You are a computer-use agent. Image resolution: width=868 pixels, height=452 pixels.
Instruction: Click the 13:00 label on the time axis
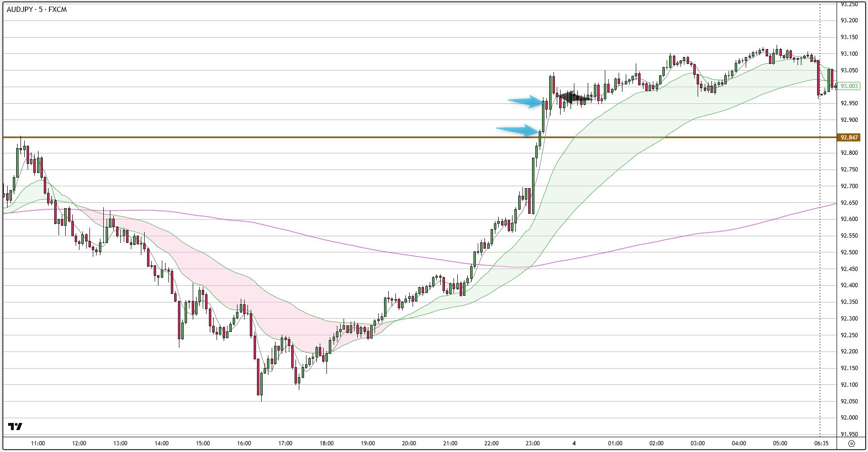[120, 443]
